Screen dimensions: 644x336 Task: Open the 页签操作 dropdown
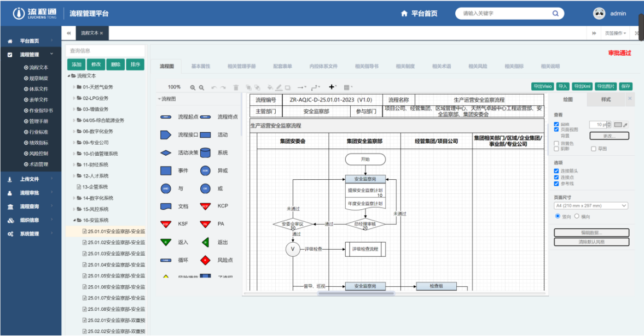tap(616, 33)
